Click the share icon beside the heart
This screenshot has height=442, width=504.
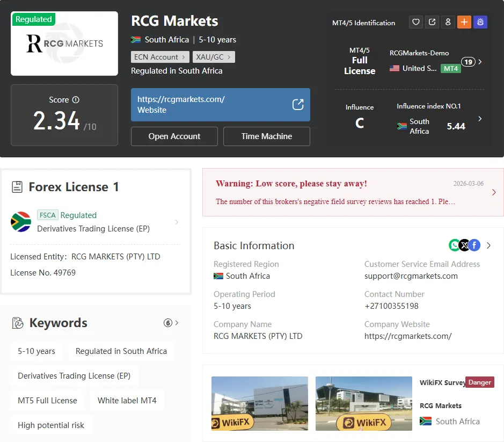click(x=432, y=22)
